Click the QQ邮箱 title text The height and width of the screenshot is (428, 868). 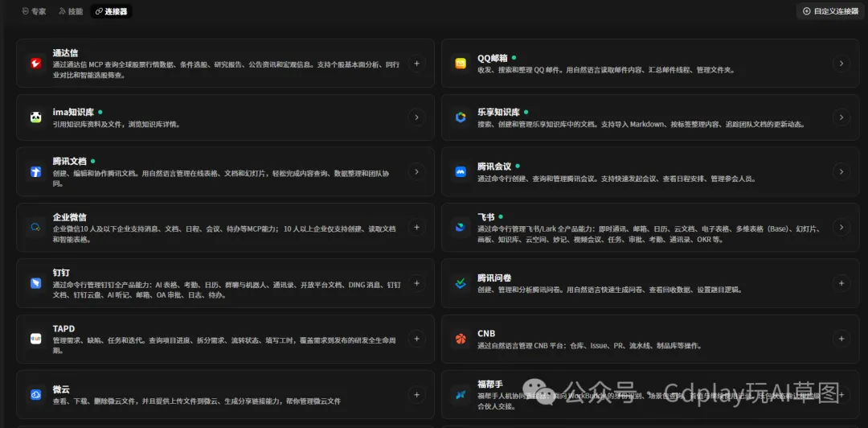pyautogui.click(x=492, y=58)
